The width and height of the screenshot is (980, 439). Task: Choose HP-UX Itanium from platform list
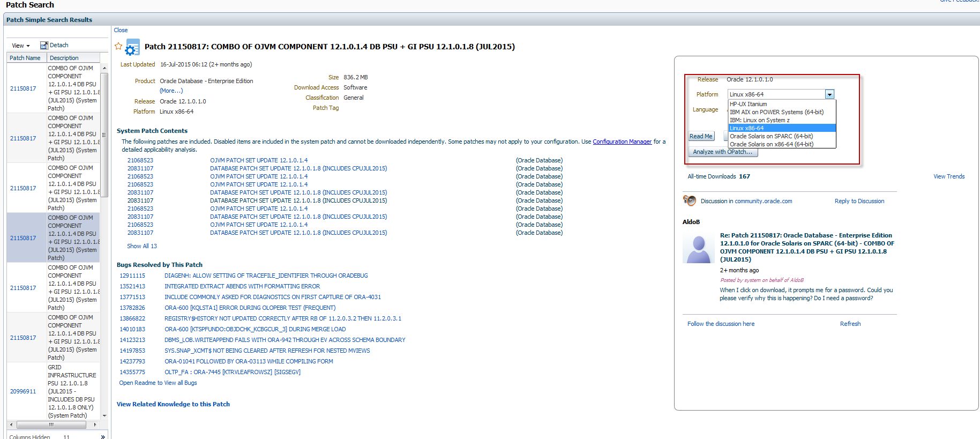tap(782, 104)
